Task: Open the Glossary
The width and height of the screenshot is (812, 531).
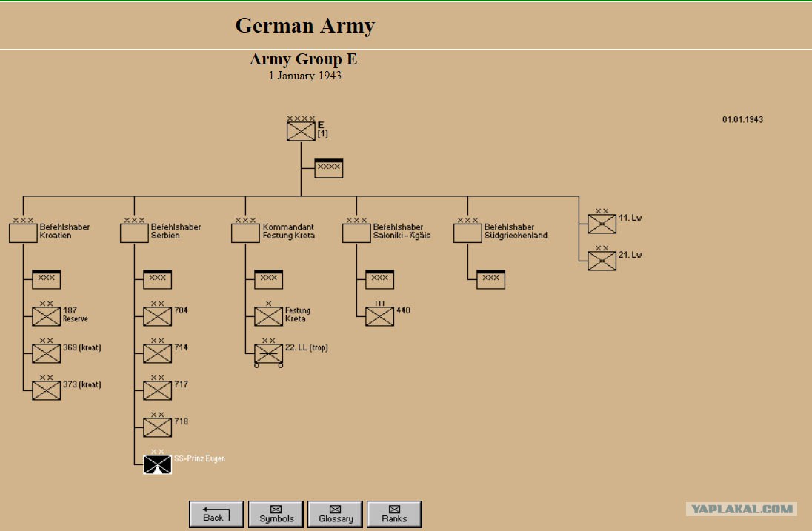Action: [336, 514]
